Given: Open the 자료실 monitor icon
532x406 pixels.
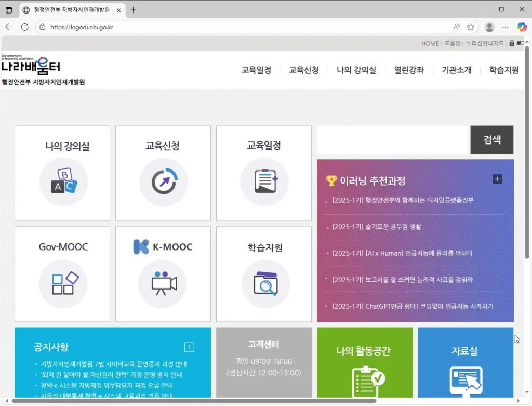Looking at the screenshot, I should click(465, 382).
